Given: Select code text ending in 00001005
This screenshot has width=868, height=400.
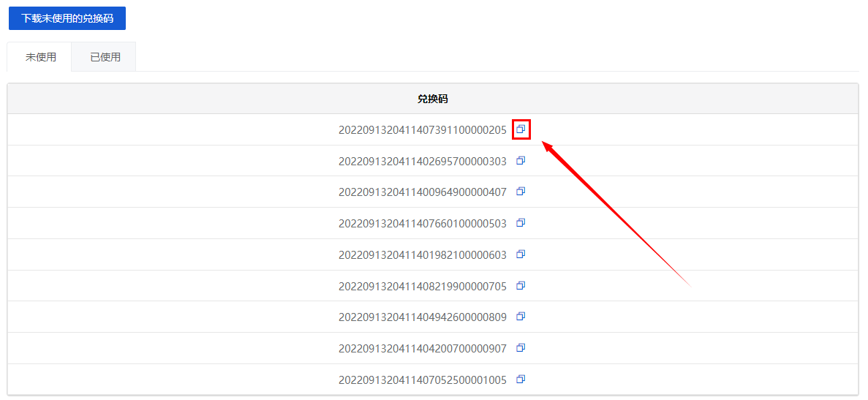Looking at the screenshot, I should [423, 380].
